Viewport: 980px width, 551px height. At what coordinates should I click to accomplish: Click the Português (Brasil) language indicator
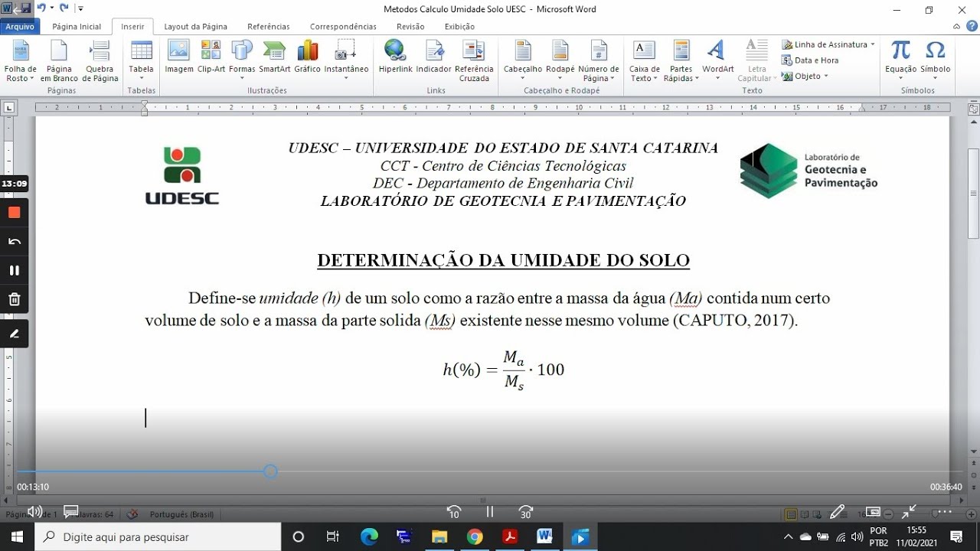coord(181,514)
